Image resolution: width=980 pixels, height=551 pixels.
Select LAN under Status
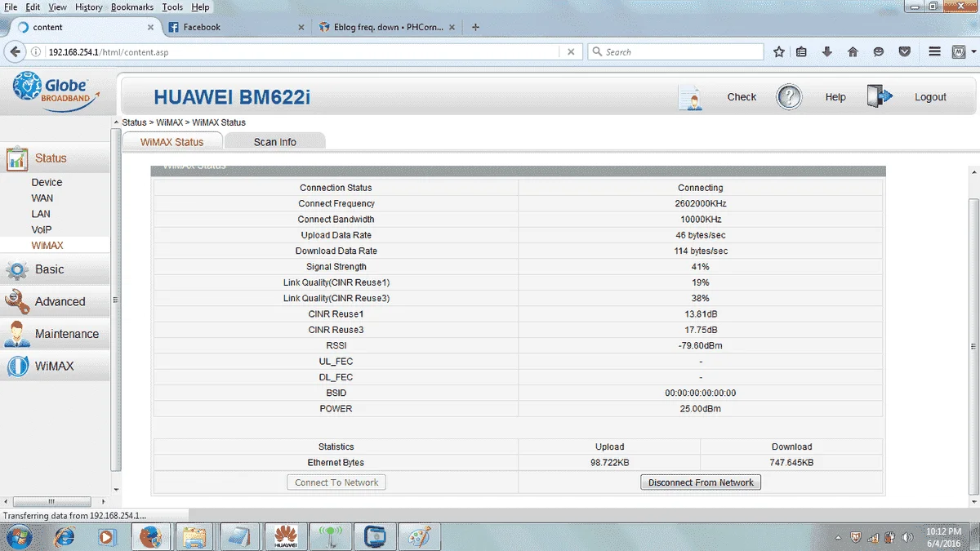point(41,214)
